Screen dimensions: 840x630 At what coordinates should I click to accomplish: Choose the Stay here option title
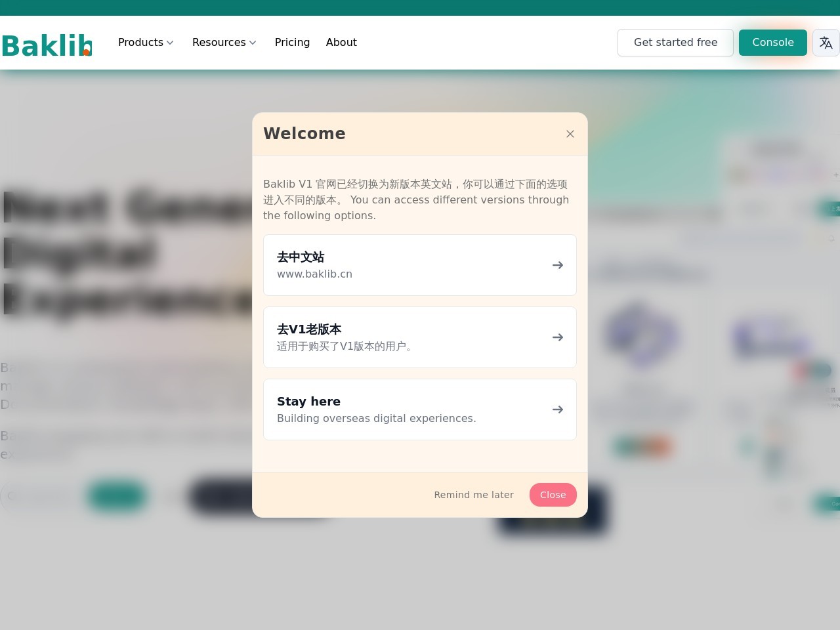click(308, 401)
